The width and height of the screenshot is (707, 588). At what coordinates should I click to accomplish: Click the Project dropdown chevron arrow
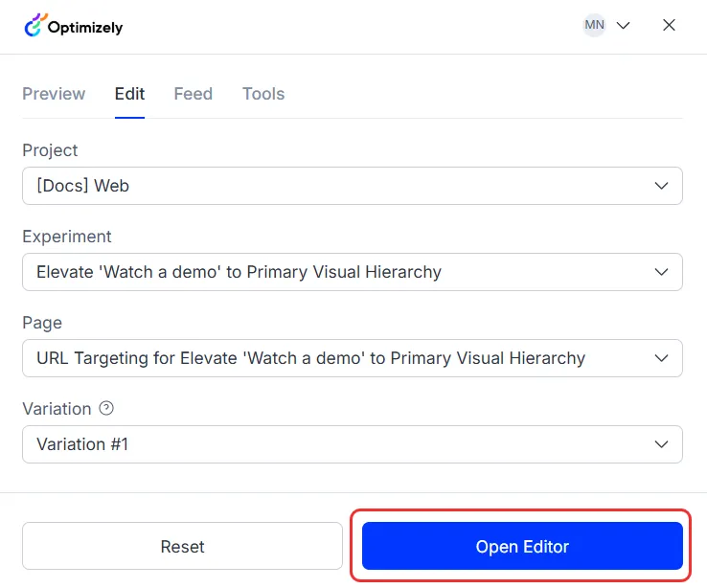pos(661,186)
